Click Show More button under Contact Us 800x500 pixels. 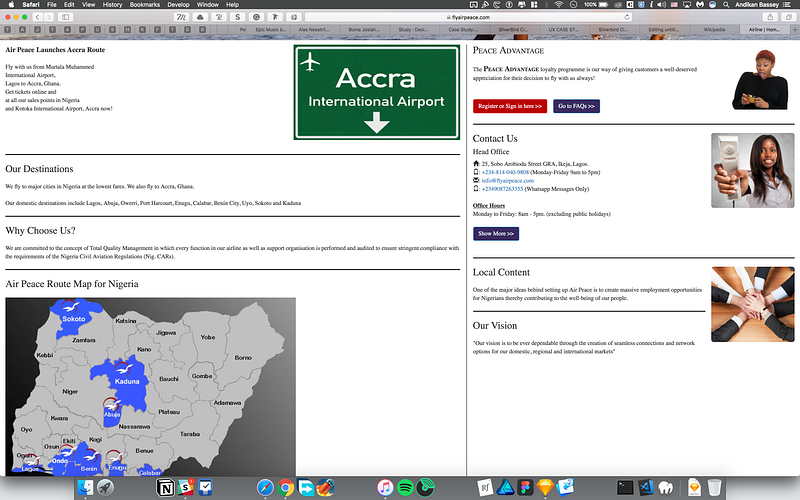(x=495, y=234)
